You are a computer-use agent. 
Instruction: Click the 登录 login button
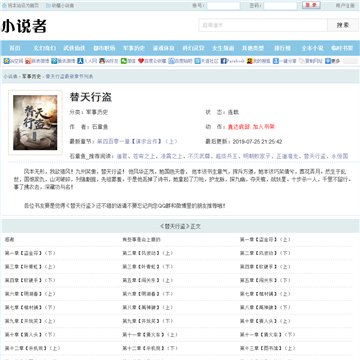click(x=311, y=5)
